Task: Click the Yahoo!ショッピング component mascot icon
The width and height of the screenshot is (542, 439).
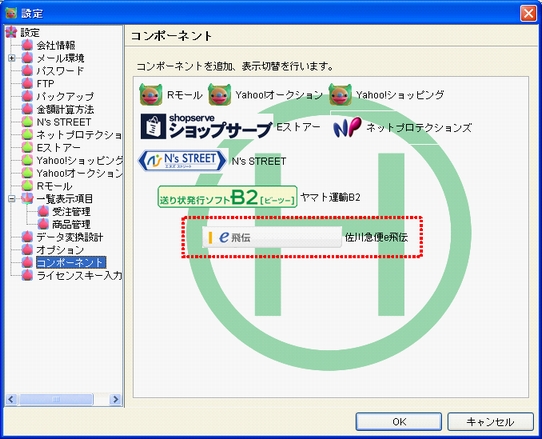Action: pos(340,94)
